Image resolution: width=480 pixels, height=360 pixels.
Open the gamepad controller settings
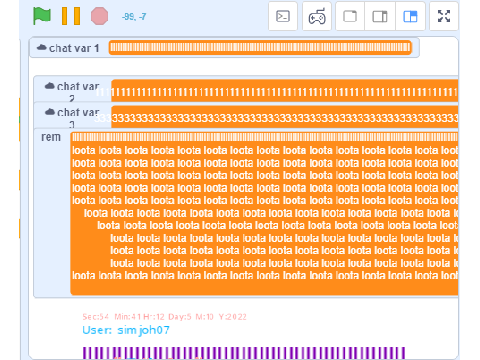(317, 16)
